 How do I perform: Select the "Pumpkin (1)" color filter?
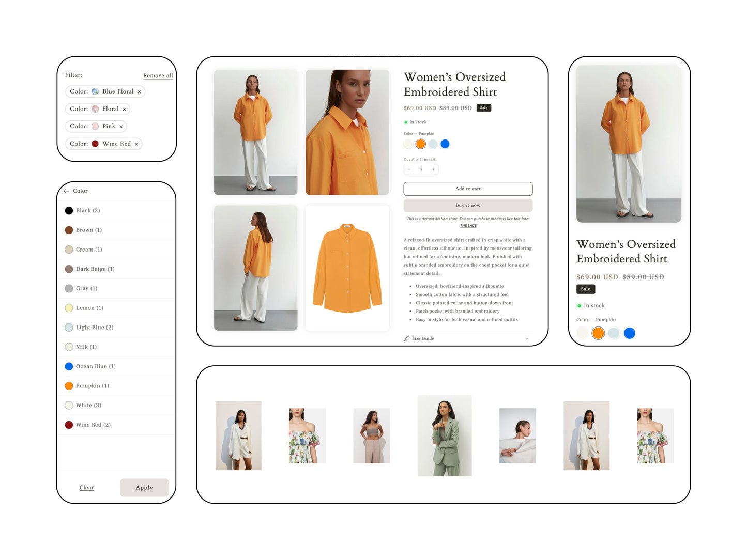pyautogui.click(x=91, y=386)
